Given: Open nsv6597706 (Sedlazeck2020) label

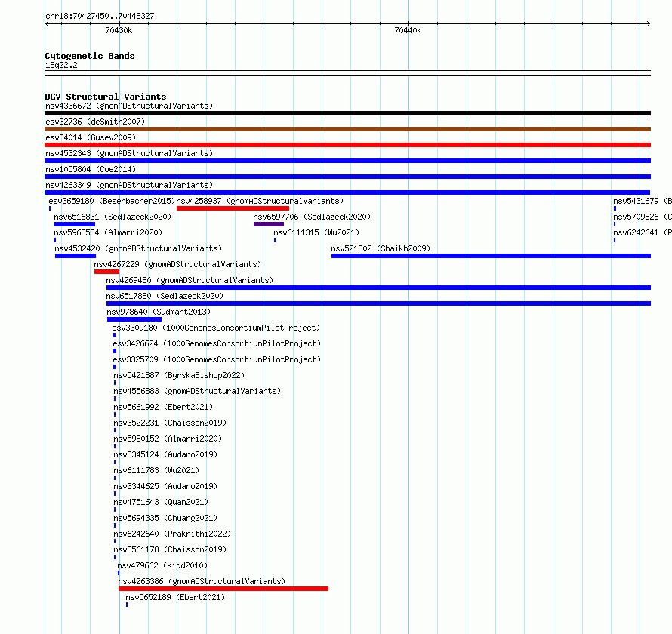Looking at the screenshot, I should [312, 217].
